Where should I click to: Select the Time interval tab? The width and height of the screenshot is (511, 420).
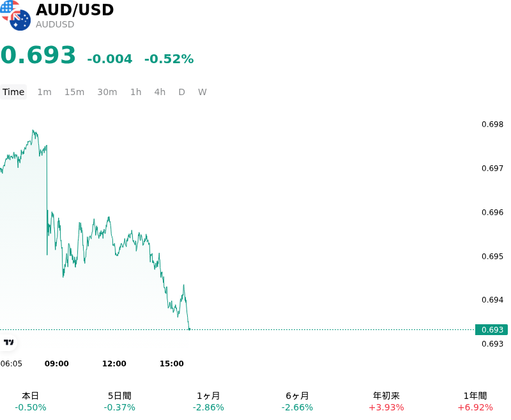click(x=13, y=92)
